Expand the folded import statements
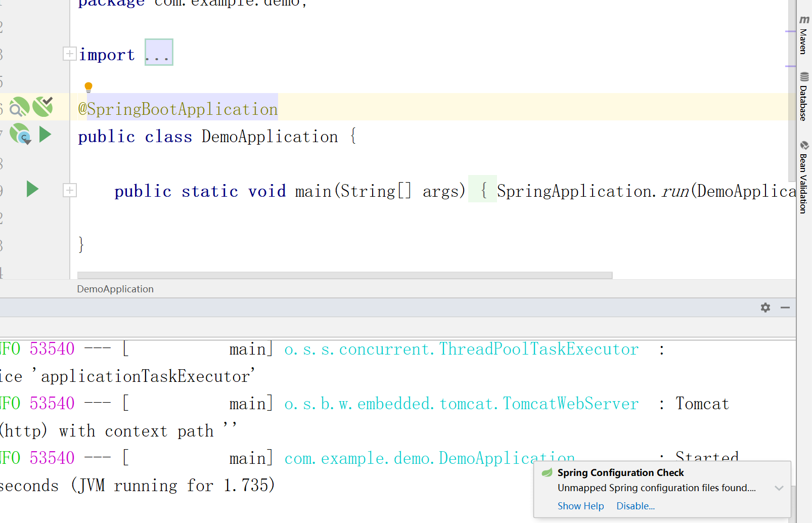 (x=69, y=54)
